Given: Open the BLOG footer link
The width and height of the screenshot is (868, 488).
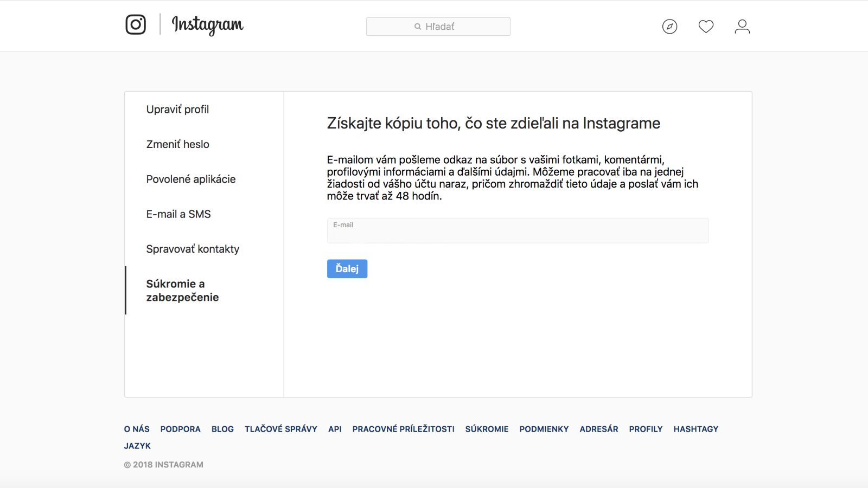Looking at the screenshot, I should tap(222, 429).
